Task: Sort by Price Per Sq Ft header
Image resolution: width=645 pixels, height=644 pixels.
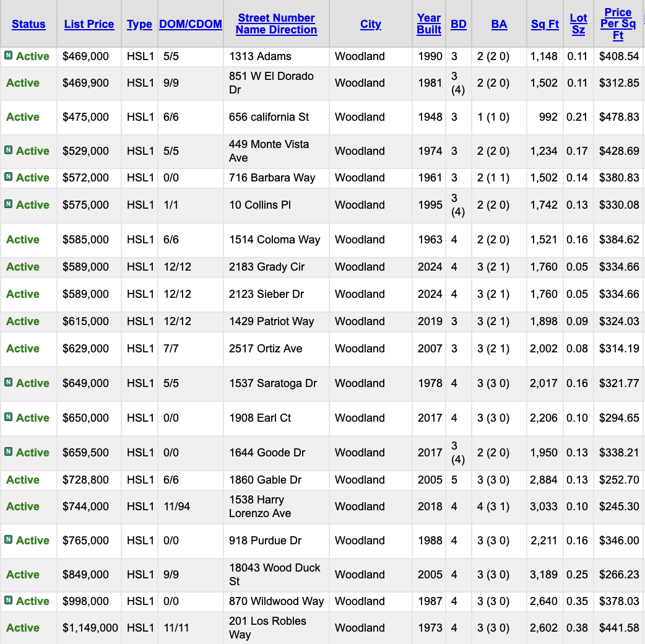Action: [x=618, y=24]
